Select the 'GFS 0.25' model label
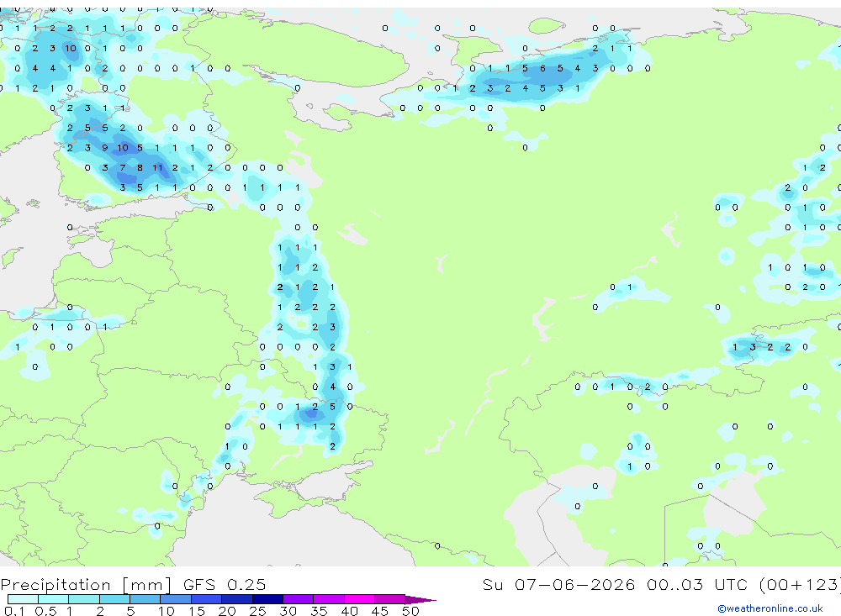 225,584
